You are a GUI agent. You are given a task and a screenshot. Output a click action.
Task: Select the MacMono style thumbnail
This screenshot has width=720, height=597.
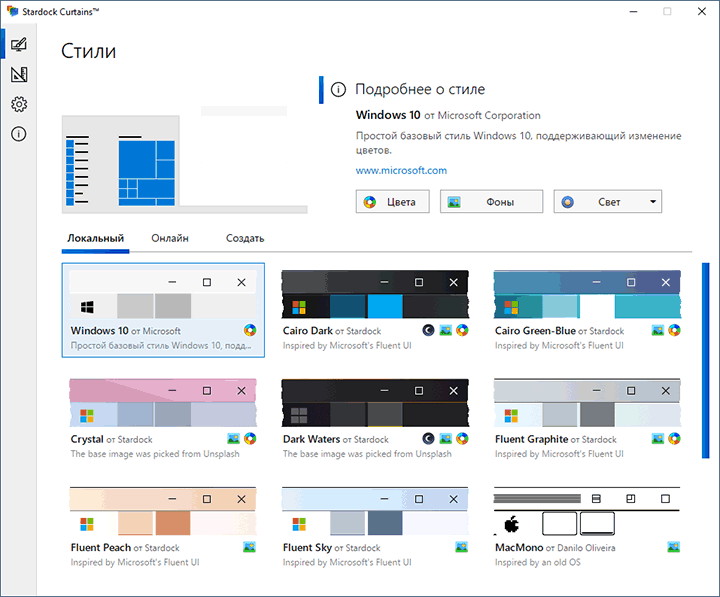pyautogui.click(x=587, y=511)
